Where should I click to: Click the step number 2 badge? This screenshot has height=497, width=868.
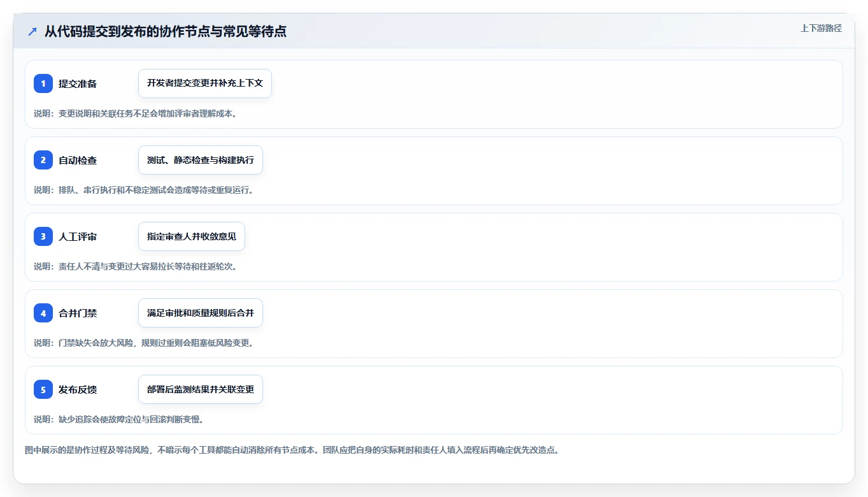tap(43, 160)
